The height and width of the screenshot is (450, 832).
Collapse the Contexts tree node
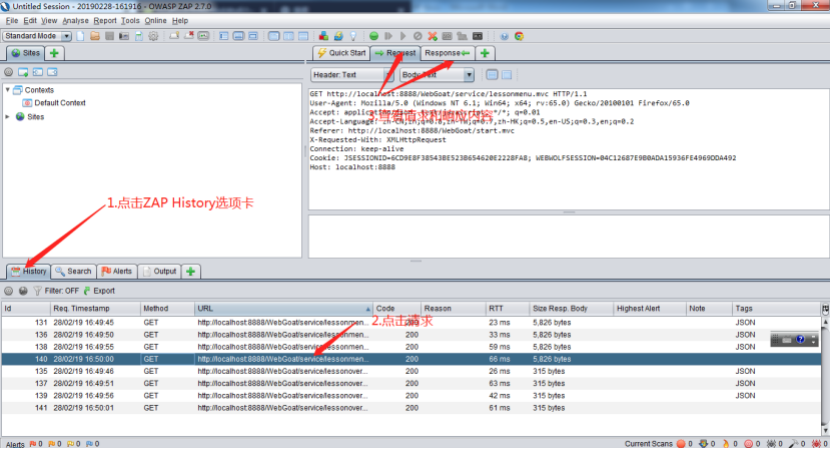pyautogui.click(x=7, y=90)
